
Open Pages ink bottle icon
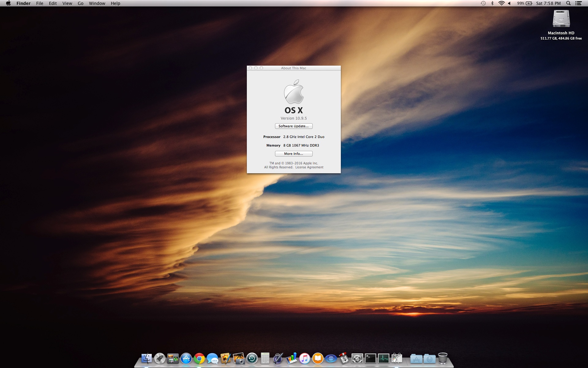pos(278,358)
